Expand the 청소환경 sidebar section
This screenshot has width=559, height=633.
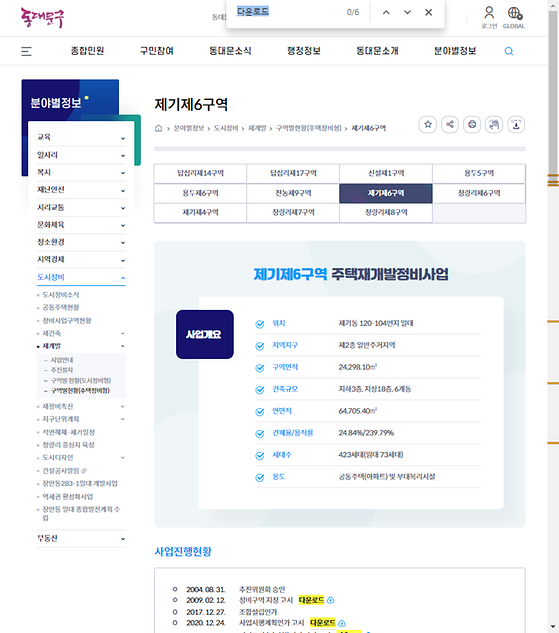(x=81, y=242)
